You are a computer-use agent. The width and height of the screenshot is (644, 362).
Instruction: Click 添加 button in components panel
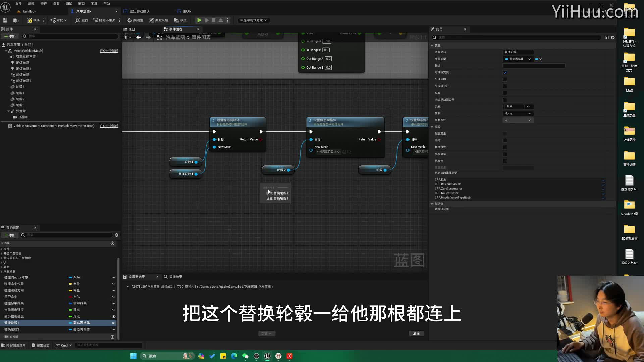coord(9,36)
